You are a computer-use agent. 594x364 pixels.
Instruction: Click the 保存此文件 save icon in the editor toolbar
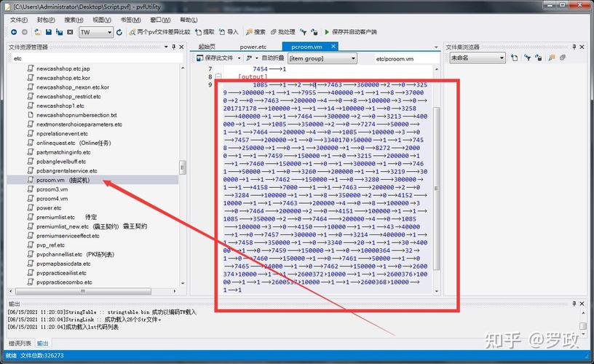pyautogui.click(x=200, y=58)
